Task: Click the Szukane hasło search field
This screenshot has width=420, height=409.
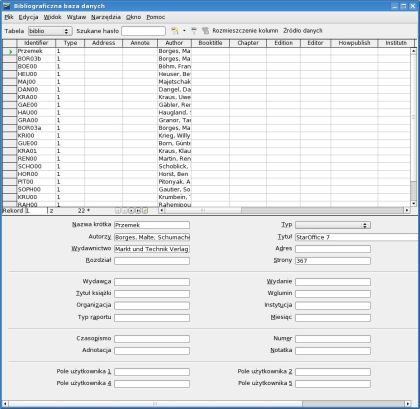Action: pos(143,31)
